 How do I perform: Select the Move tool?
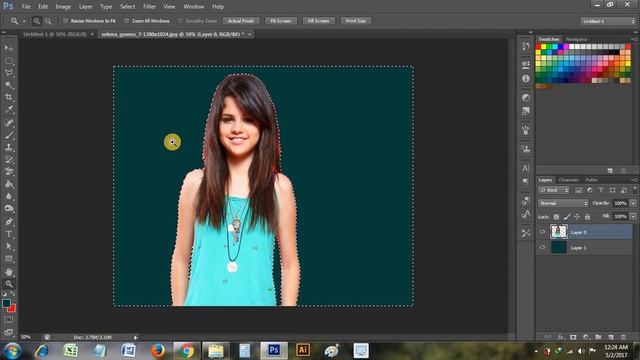pos(9,48)
